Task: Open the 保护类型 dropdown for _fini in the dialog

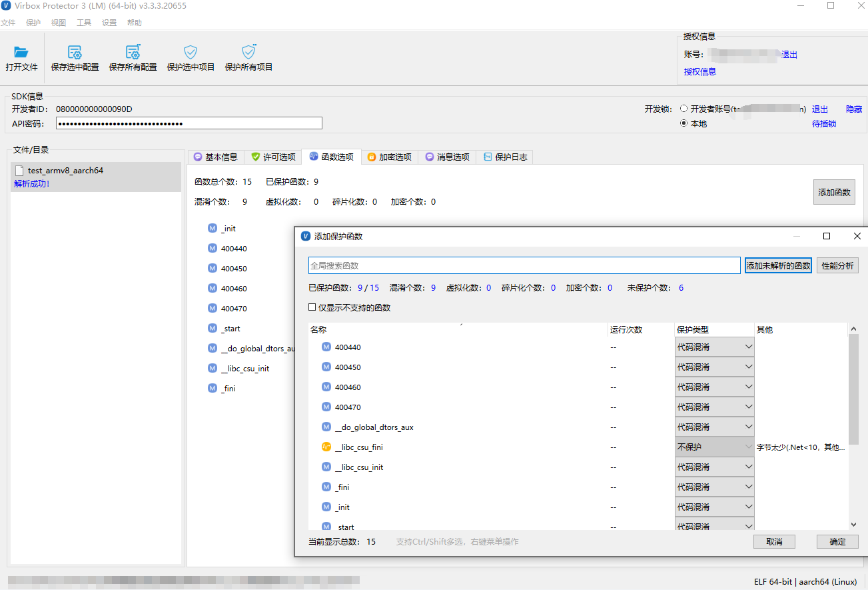Action: (715, 487)
